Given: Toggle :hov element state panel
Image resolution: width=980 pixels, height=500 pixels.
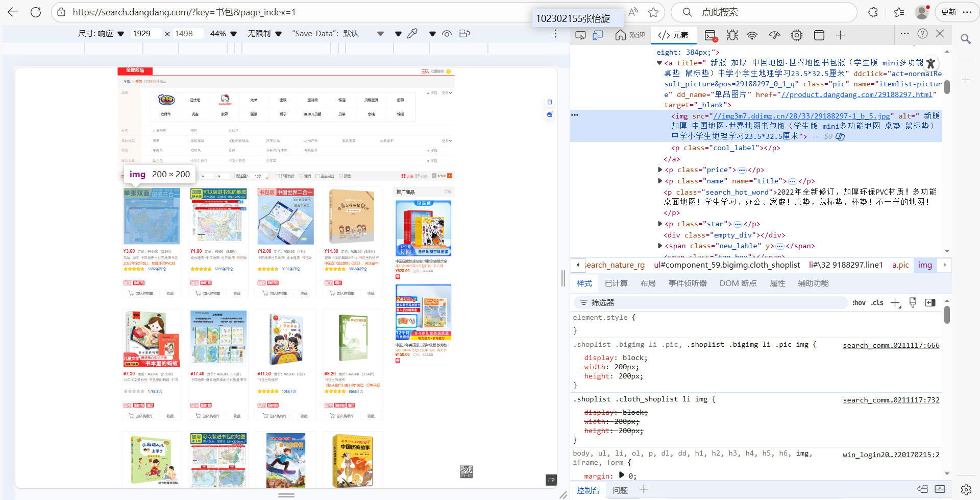Looking at the screenshot, I should pos(859,303).
